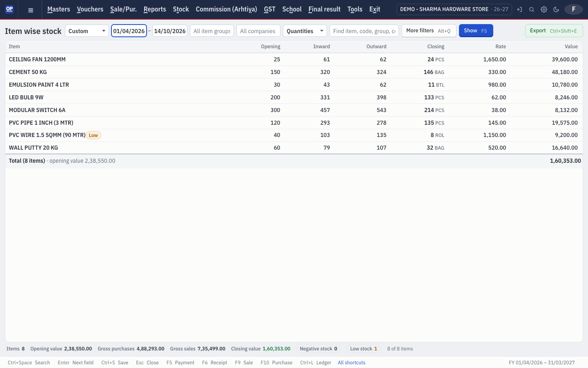Open the Commission (Arhtiya) menu
This screenshot has width=588, height=368.
pyautogui.click(x=227, y=9)
